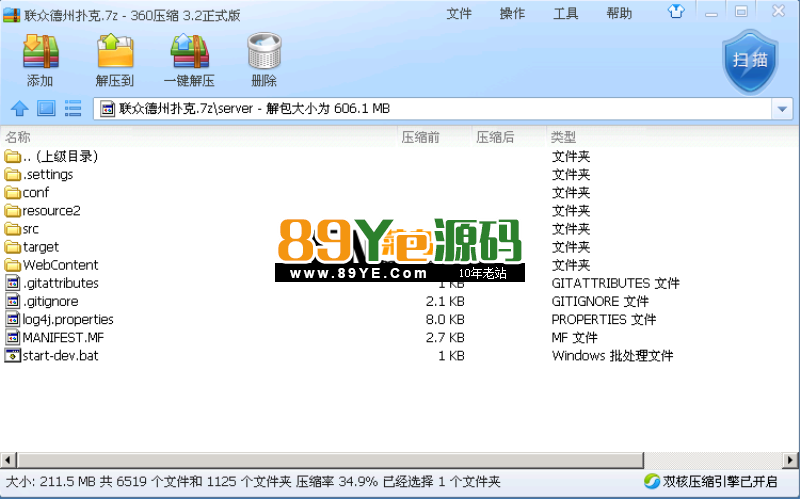Image resolution: width=800 pixels, height=499 pixels.
Task: Click the .gitattributes file icon
Action: [x=12, y=283]
